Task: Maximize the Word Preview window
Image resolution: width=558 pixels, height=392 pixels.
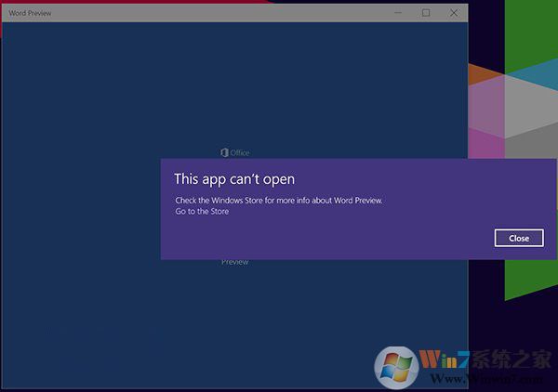Action: point(426,13)
